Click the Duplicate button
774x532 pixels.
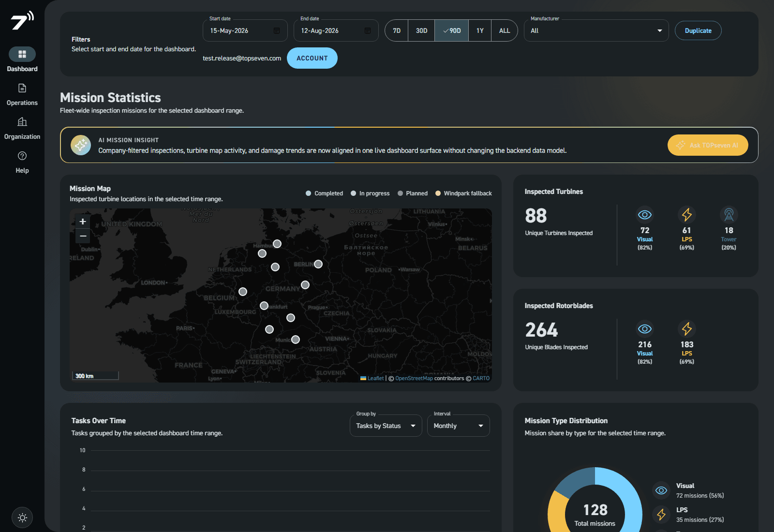click(698, 30)
